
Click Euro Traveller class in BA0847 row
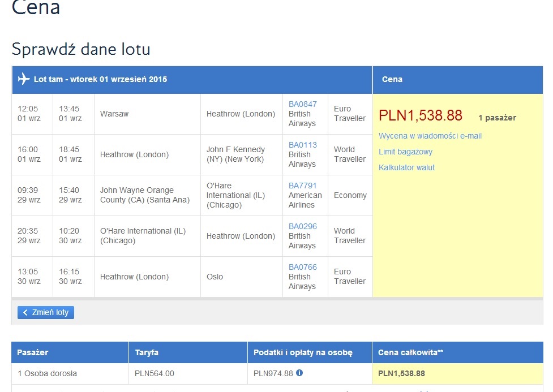[x=350, y=114]
